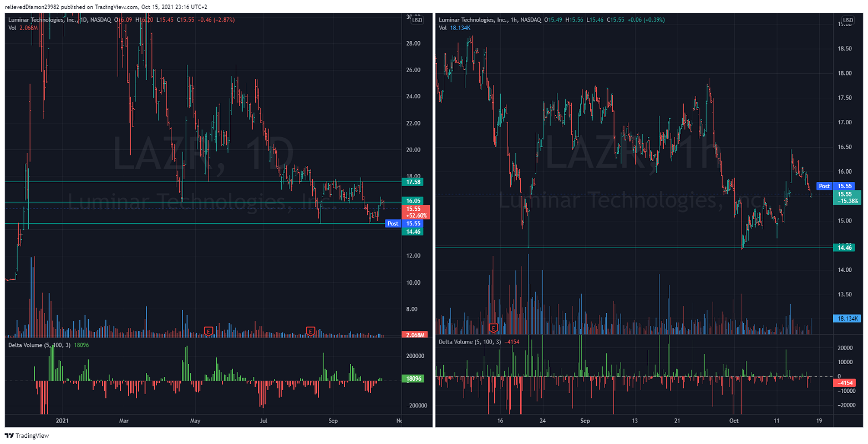Click the blue 18.134K volume label
This screenshot has height=444, width=868.
tap(847, 319)
